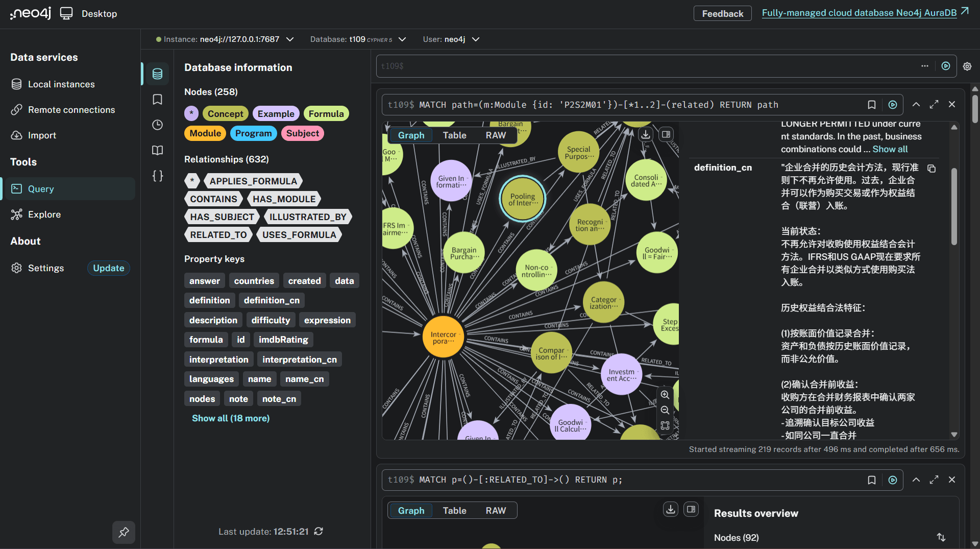
Task: Open the User neo4j dropdown
Action: pos(475,39)
